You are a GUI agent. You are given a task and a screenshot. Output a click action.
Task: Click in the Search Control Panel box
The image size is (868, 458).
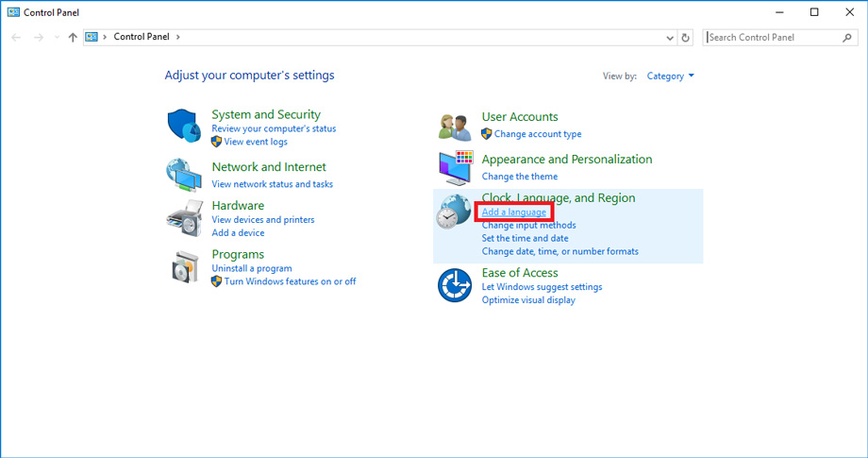point(772,38)
